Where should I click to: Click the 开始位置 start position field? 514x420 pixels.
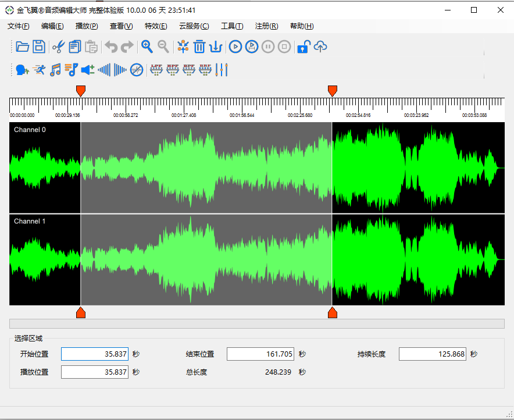pos(94,354)
